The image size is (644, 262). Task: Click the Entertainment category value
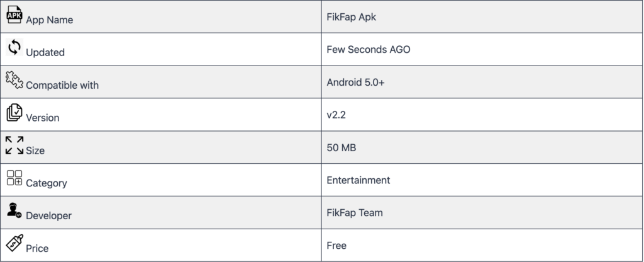tap(358, 180)
